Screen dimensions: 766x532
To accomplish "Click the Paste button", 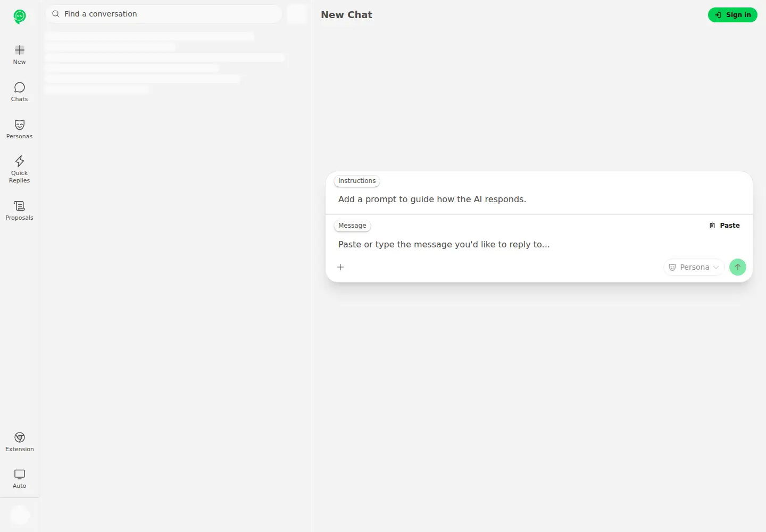I will [725, 226].
